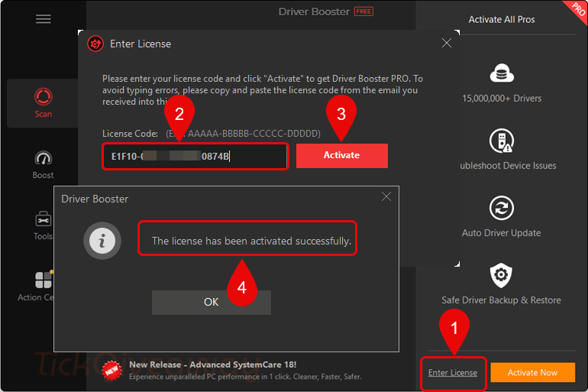
Task: Click the orange Activate Now button
Action: click(532, 372)
